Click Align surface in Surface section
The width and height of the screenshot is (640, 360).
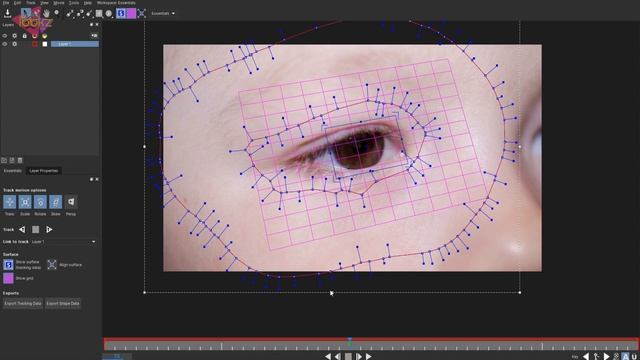coord(52,265)
